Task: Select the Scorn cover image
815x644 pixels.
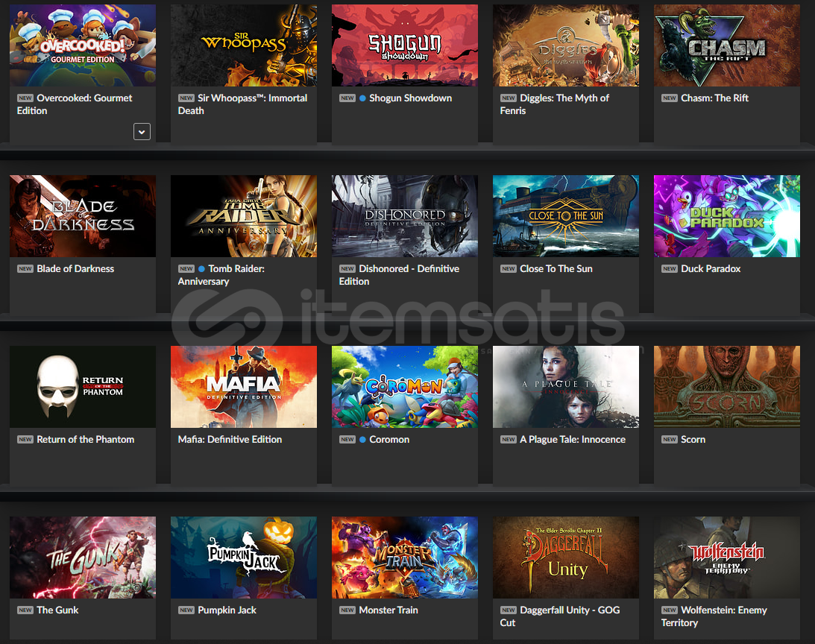Action: [727, 387]
